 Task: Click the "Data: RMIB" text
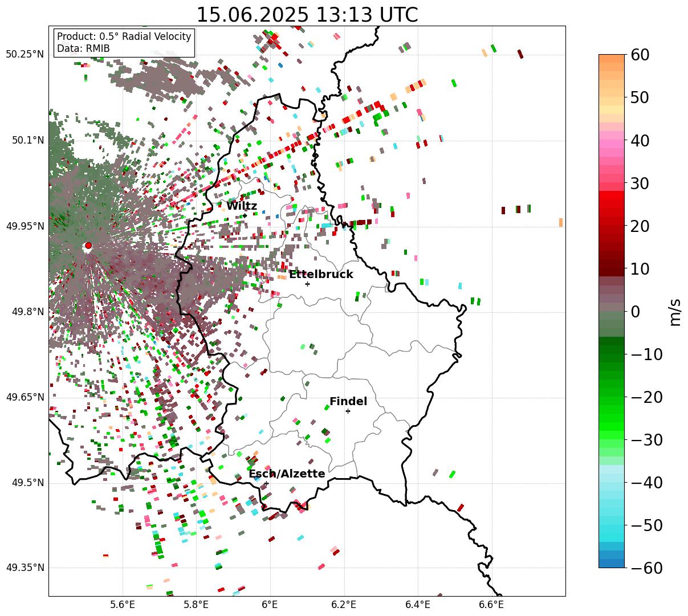83,48
